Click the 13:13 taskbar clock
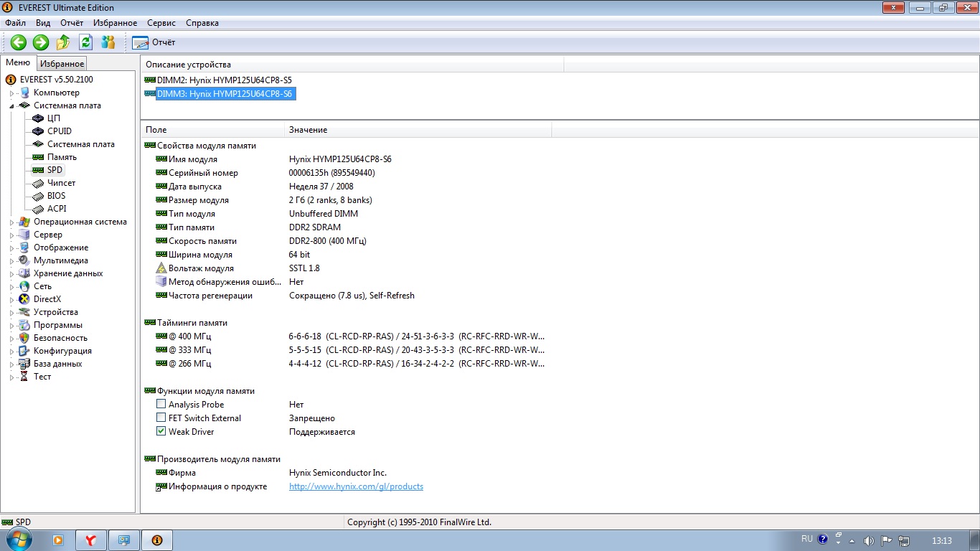The image size is (980, 551). tap(942, 540)
